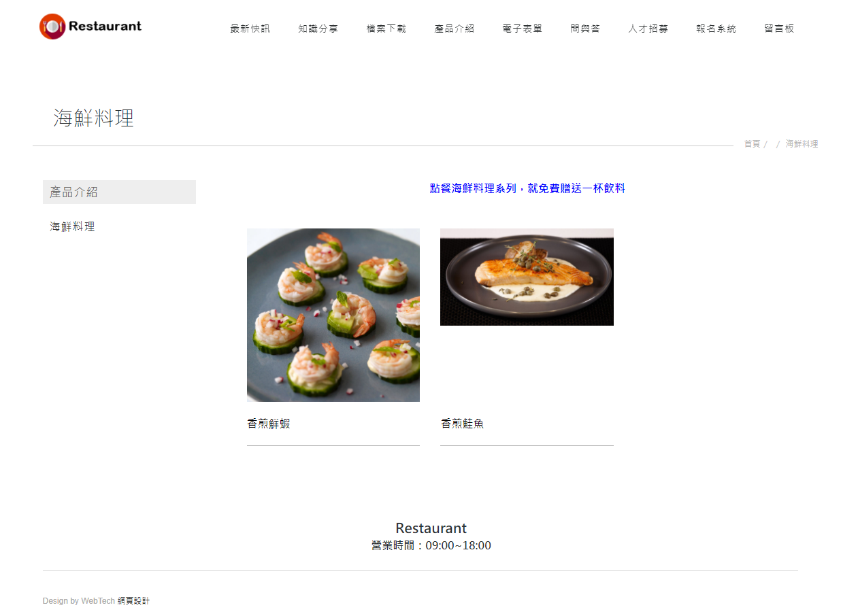The height and width of the screenshot is (616, 858).
Task: Click the 香煎鮮蝦 product title
Action: (269, 424)
